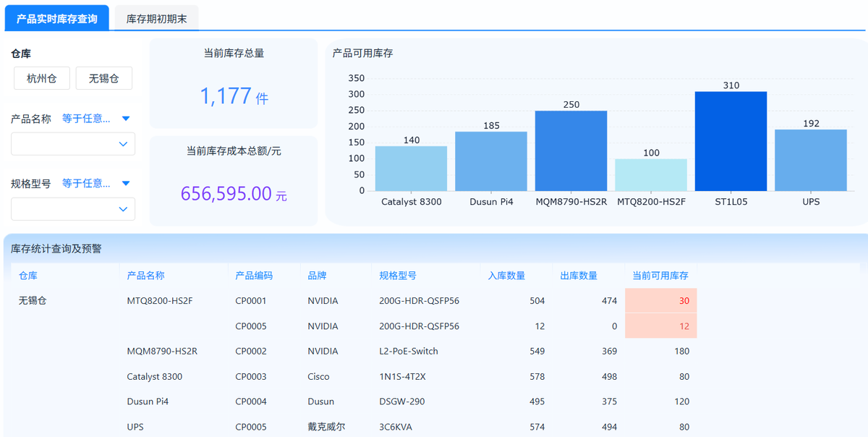
Task: Sort by 当前可用库存 column header
Action: coord(660,276)
